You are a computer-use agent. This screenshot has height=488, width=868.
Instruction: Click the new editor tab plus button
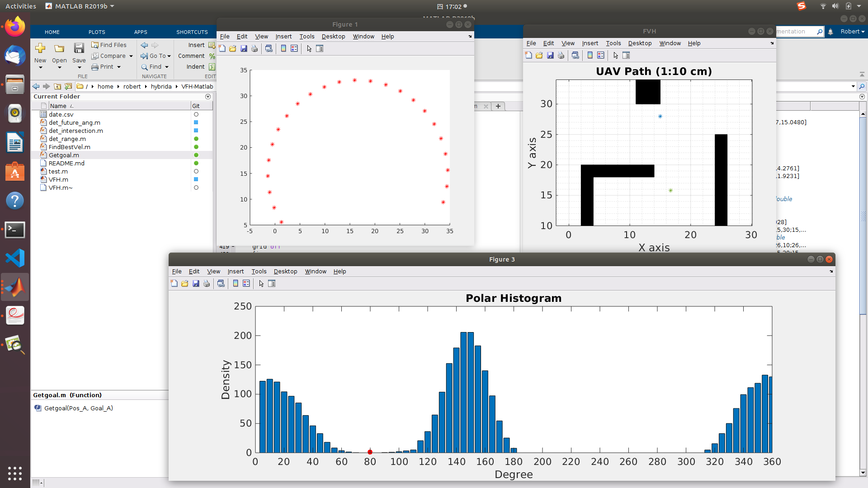(x=498, y=106)
